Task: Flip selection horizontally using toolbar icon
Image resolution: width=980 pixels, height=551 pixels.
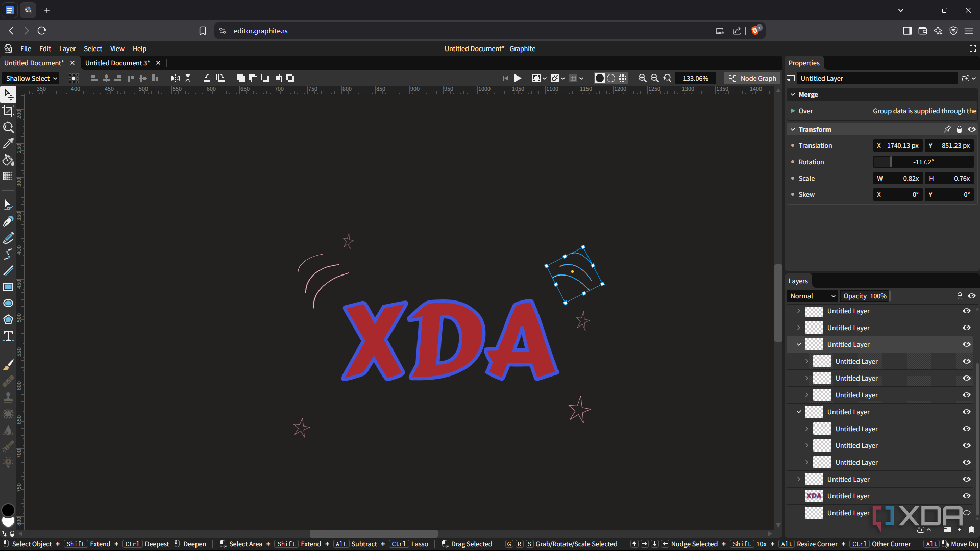Action: pyautogui.click(x=176, y=78)
